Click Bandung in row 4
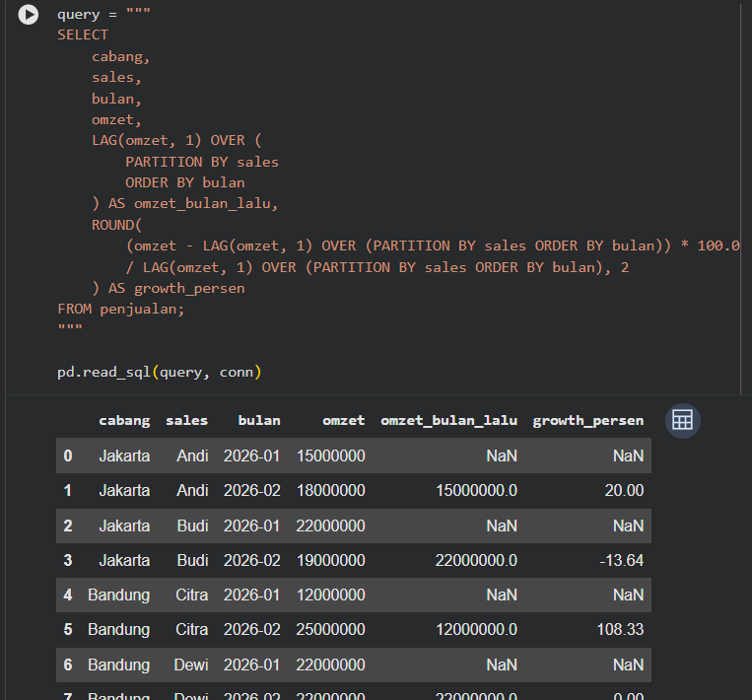752x700 pixels. click(118, 595)
